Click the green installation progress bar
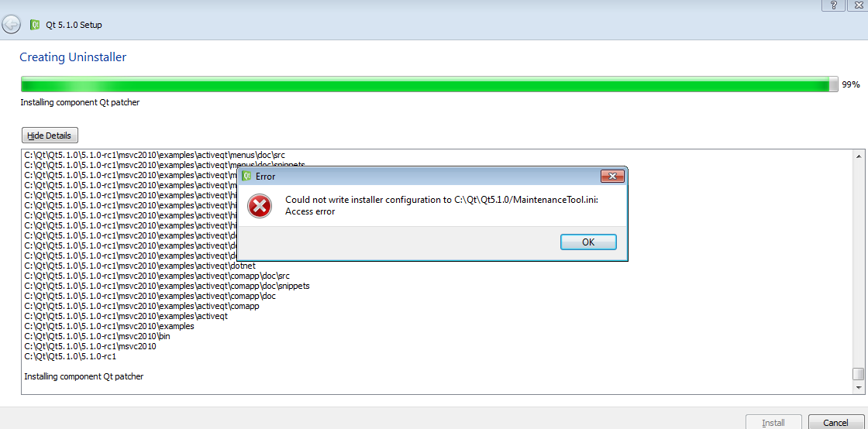The height and width of the screenshot is (429, 868). [x=425, y=84]
